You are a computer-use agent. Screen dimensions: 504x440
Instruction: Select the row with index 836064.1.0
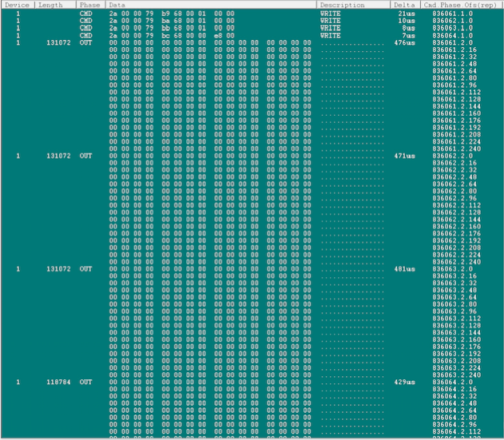[252, 35]
